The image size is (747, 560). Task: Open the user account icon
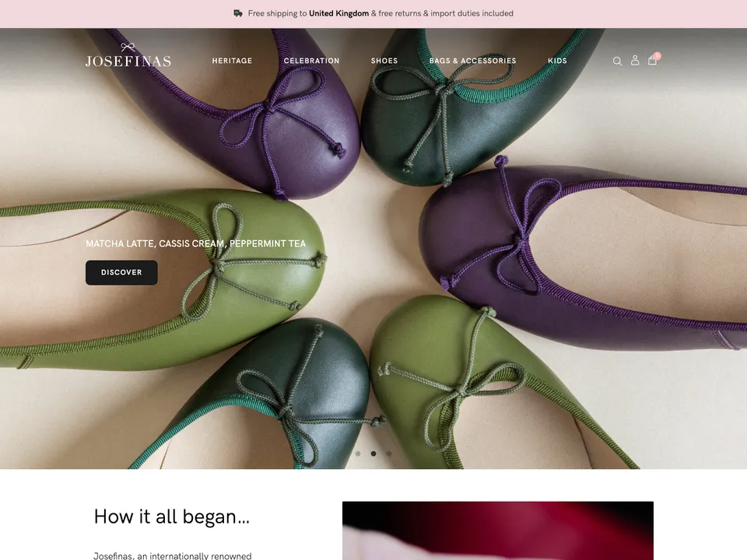point(635,60)
